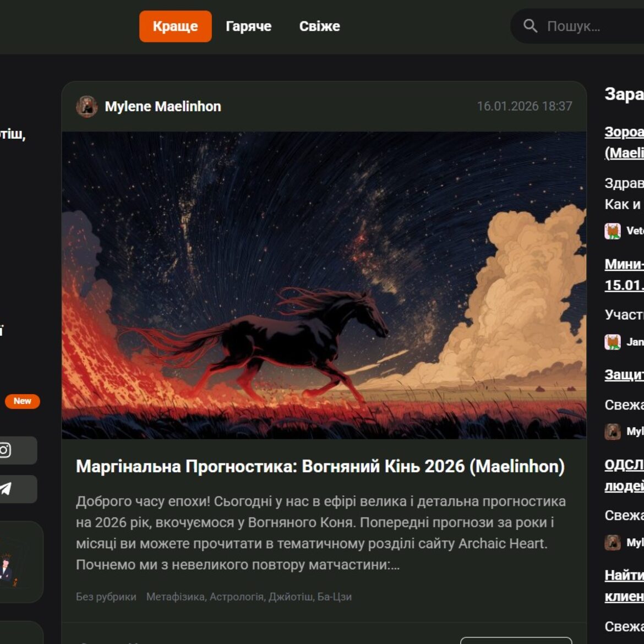
Task: Click the Myl avatar under Защит link
Action: point(613,432)
